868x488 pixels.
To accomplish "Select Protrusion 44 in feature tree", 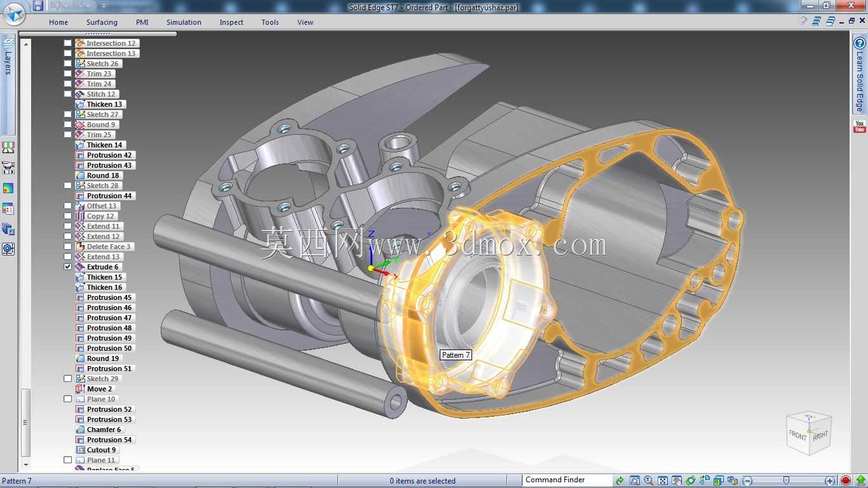I will [105, 196].
